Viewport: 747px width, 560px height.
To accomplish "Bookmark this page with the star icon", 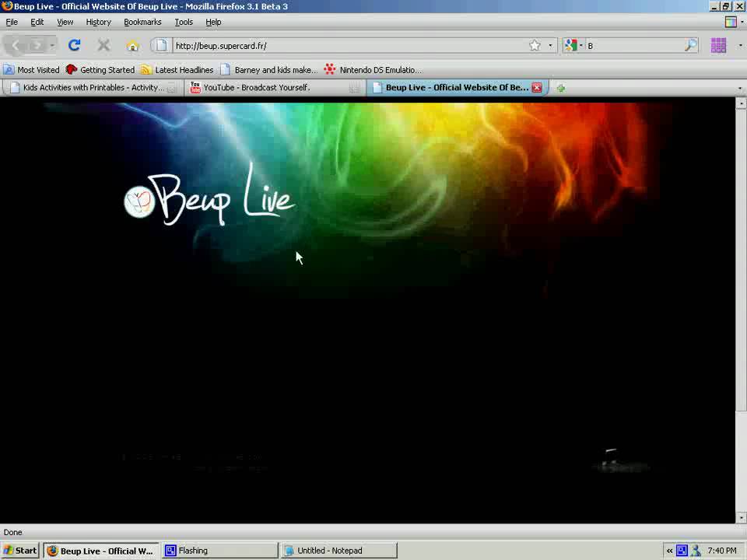I will 535,45.
